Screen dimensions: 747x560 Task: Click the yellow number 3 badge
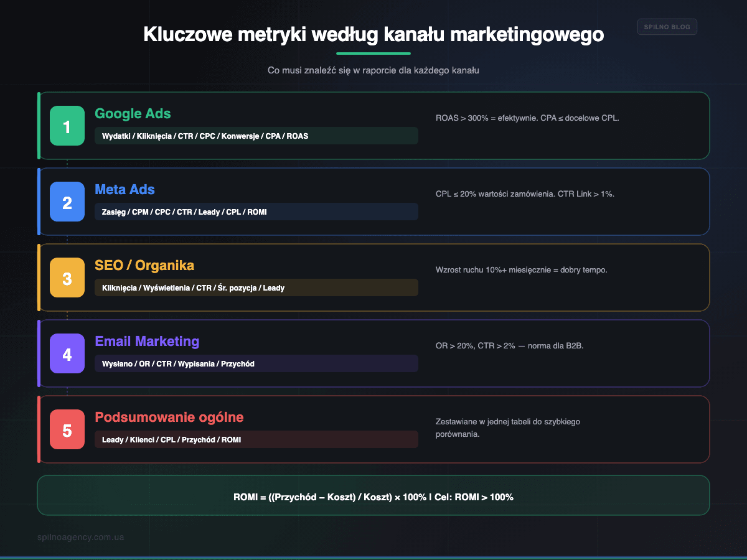pos(67,278)
